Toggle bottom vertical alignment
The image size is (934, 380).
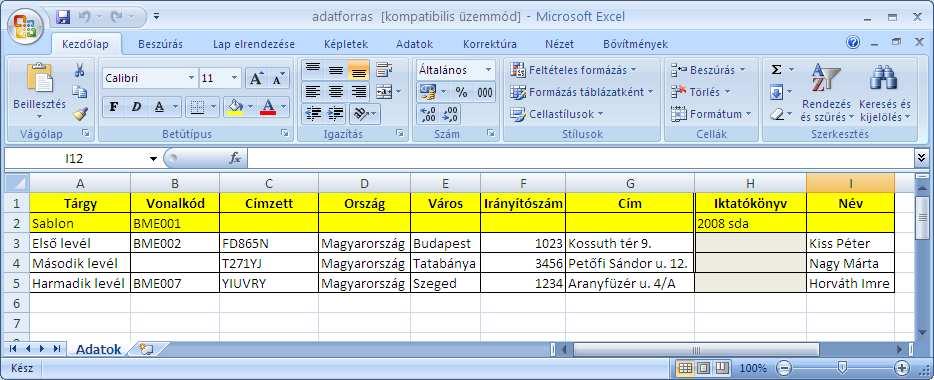(x=359, y=70)
